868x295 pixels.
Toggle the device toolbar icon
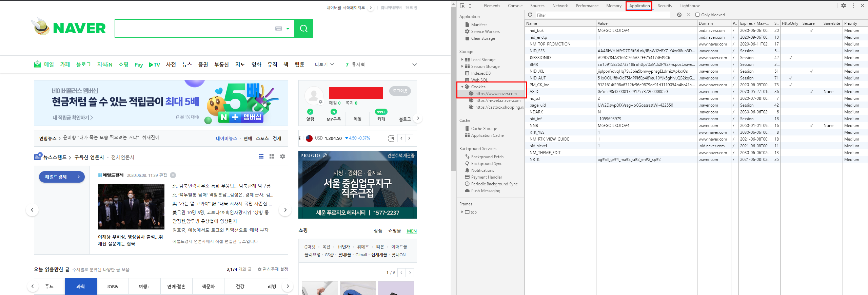click(x=471, y=5)
